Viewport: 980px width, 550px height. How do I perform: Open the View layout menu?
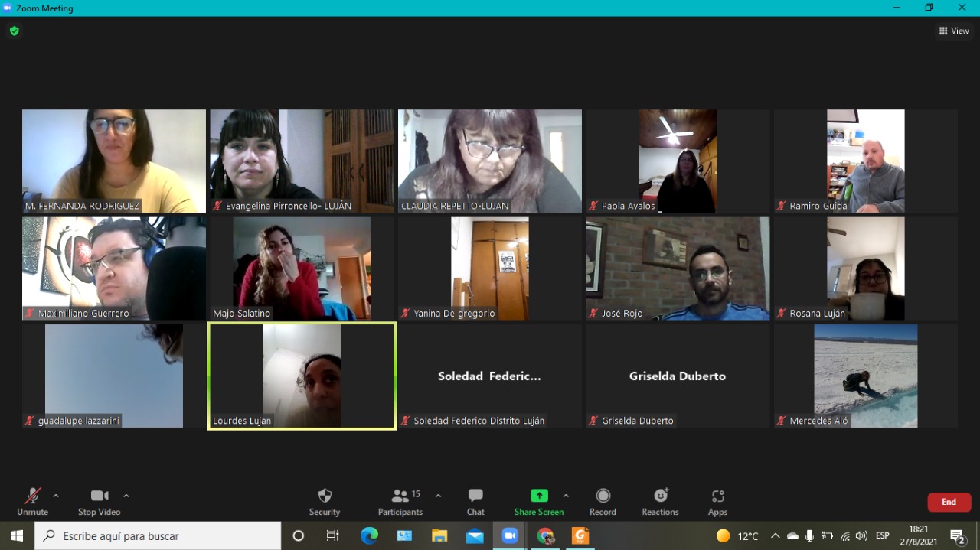(954, 31)
